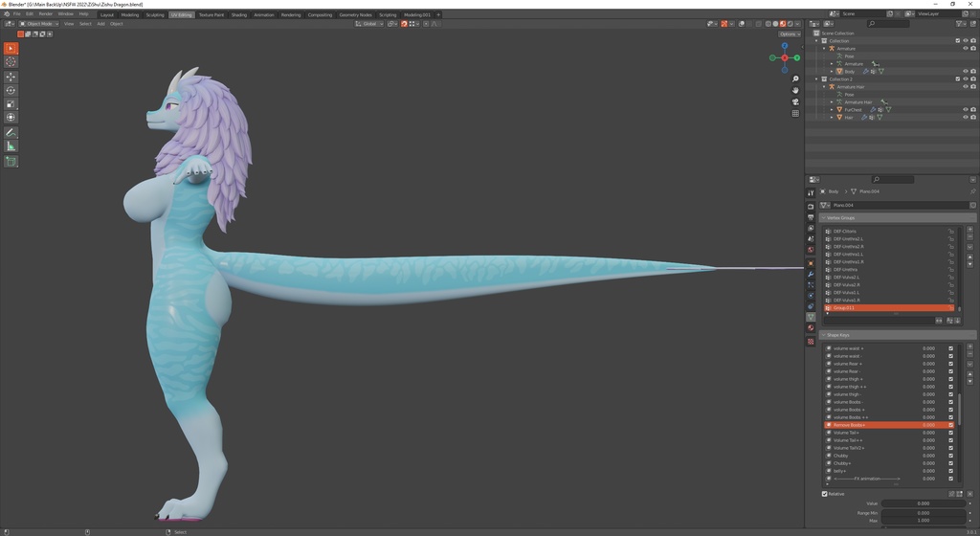This screenshot has width=980, height=536.
Task: Exclude Collection from view layer checkbox
Action: [957, 40]
